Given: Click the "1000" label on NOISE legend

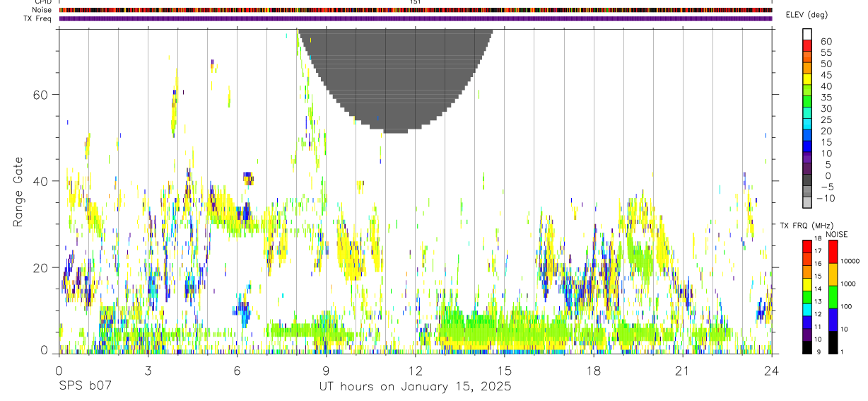Looking at the screenshot, I should [850, 284].
